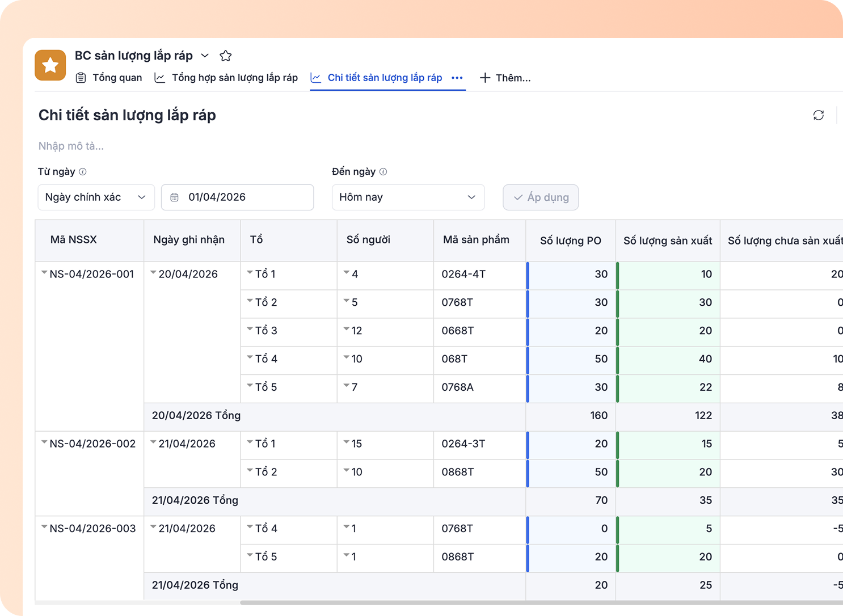The image size is (843, 616).
Task: Click the orange star app icon
Action: (50, 65)
